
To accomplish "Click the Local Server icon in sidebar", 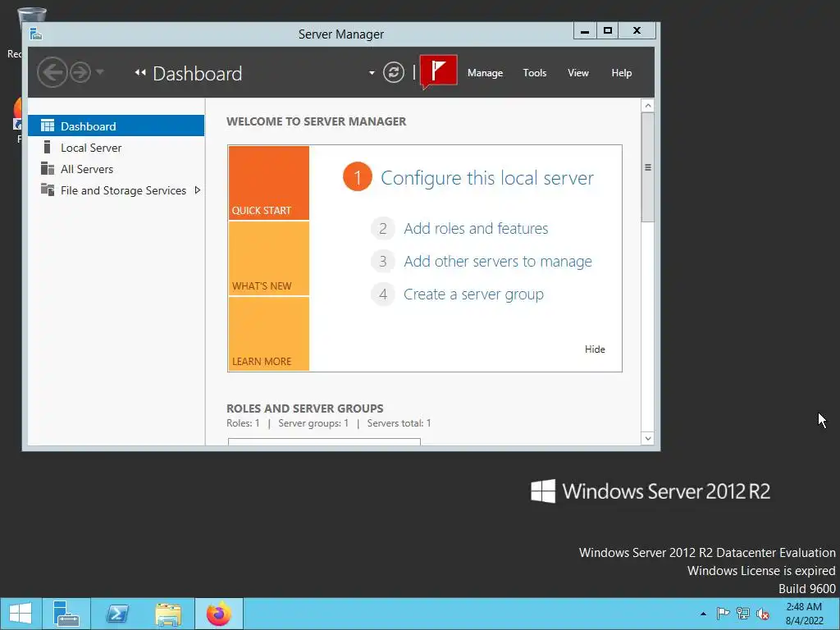I will click(47, 148).
